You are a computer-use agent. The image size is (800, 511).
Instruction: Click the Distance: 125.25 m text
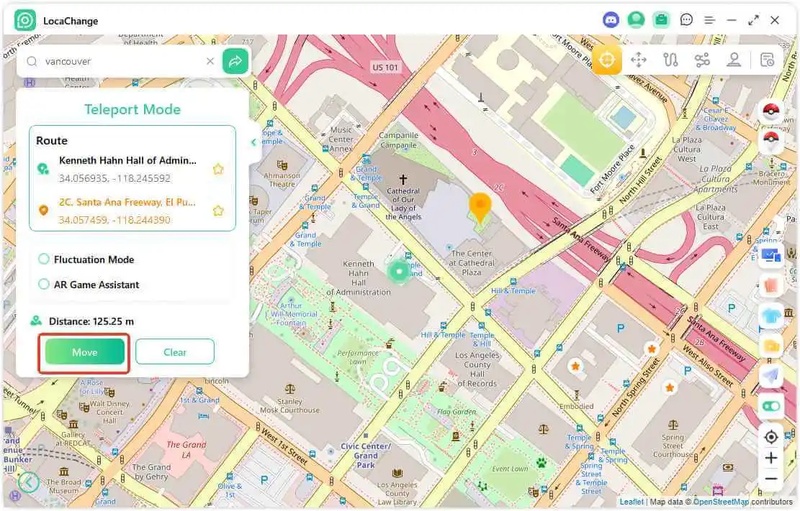point(91,321)
